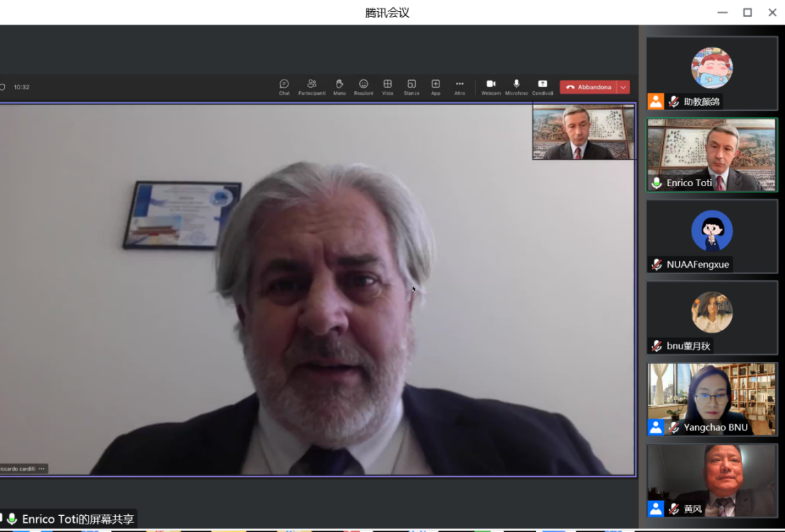Click the red Abbandona button
785x532 pixels.
588,87
